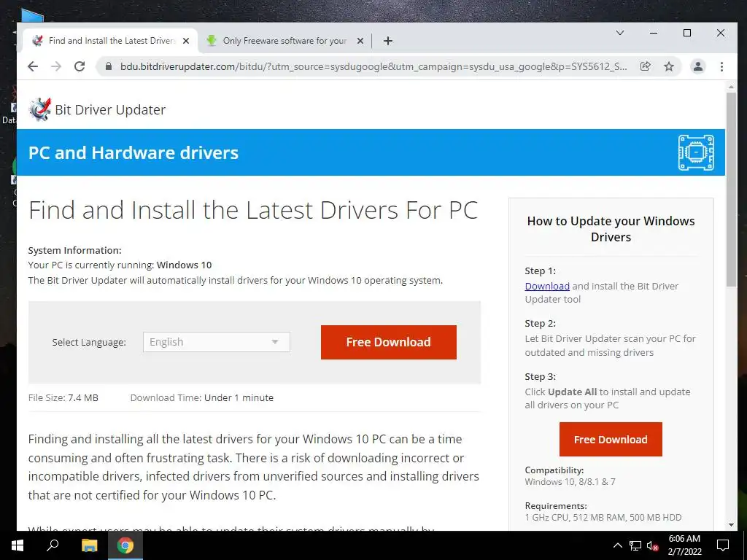Image resolution: width=747 pixels, height=560 pixels.
Task: Click the address bar URL
Action: coord(373,66)
